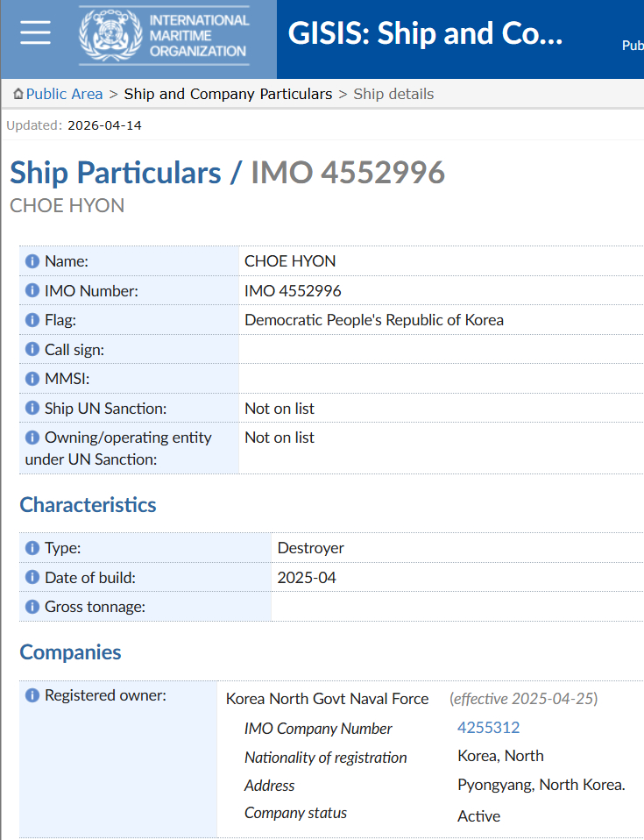Screen dimensions: 644x840
Task: Open Ship and Company Particulars breadcrumb
Action: click(228, 94)
